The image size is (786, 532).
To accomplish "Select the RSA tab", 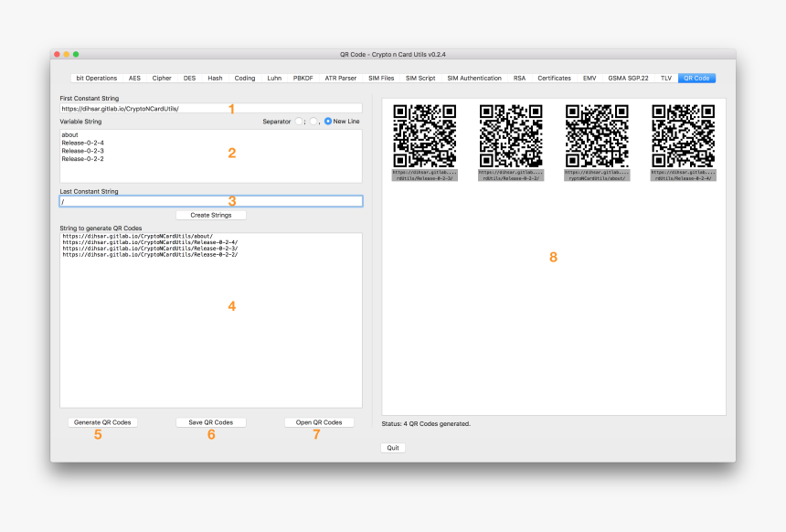I will click(x=519, y=79).
